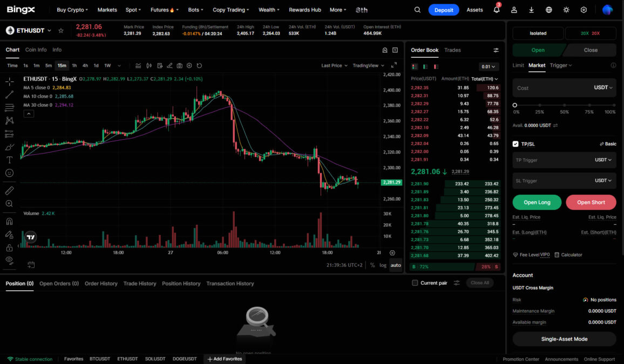
Task: Show asks-only order book view
Action: tap(436, 67)
